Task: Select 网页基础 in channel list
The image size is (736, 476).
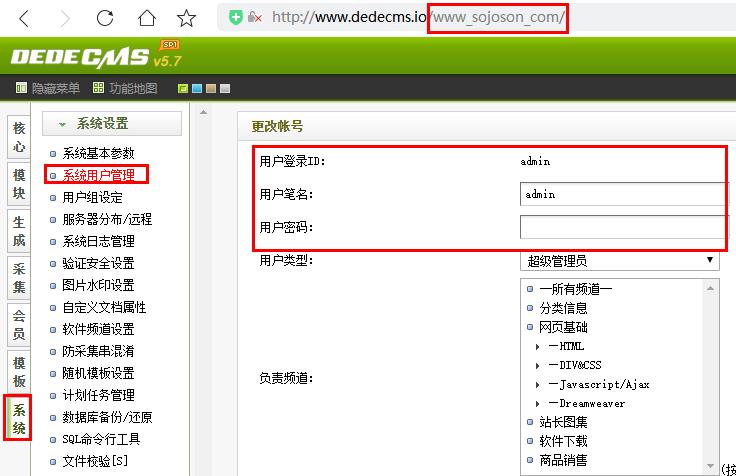Action: click(563, 327)
